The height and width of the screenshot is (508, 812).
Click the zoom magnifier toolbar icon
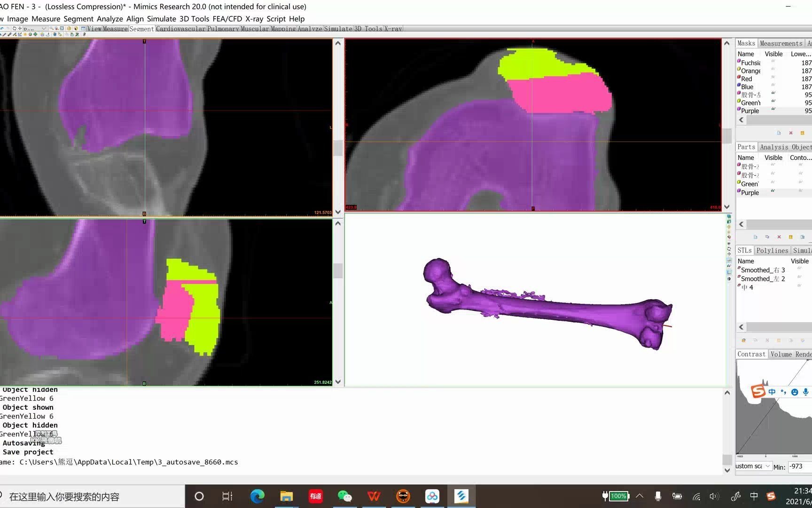(x=52, y=29)
